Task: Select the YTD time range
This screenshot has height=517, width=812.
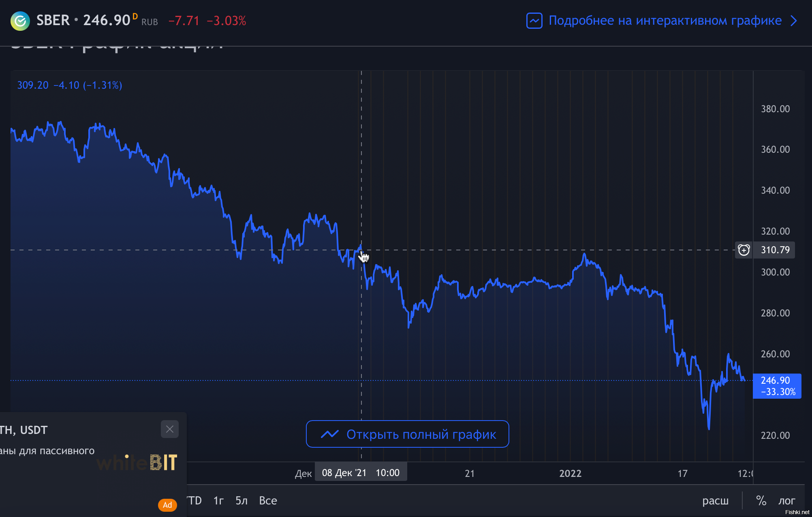Action: (194, 501)
